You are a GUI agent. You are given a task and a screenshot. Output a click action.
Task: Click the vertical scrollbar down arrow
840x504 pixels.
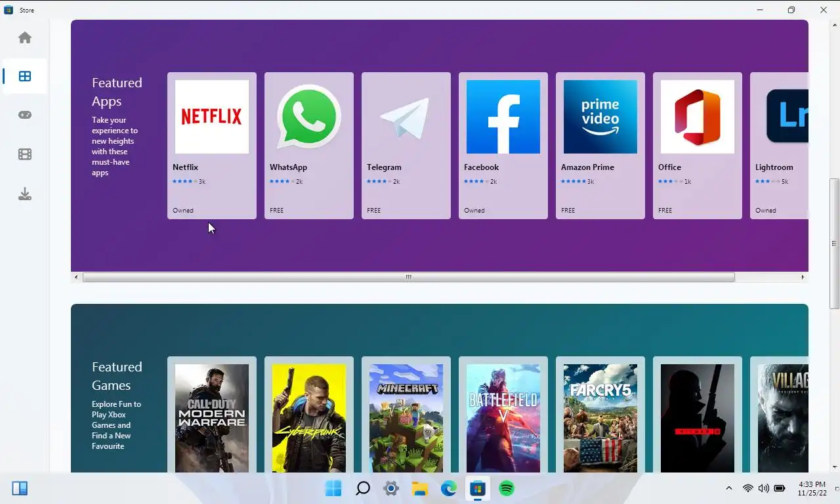point(834,467)
